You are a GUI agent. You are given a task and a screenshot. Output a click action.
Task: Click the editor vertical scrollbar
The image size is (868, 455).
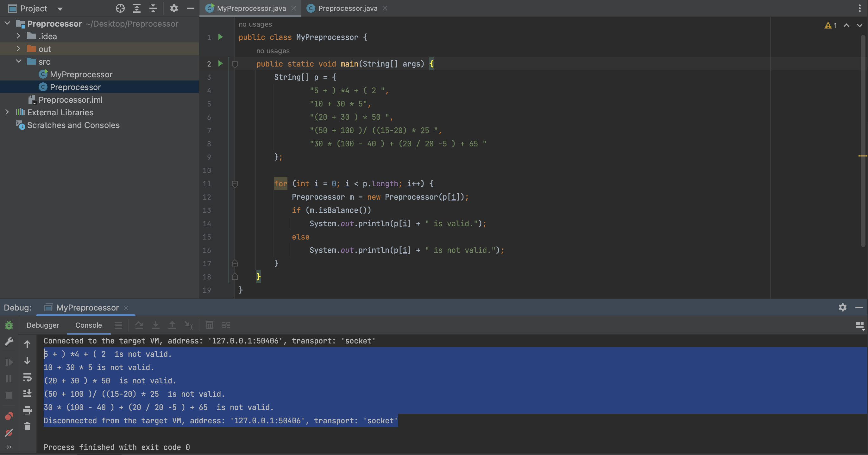863,142
